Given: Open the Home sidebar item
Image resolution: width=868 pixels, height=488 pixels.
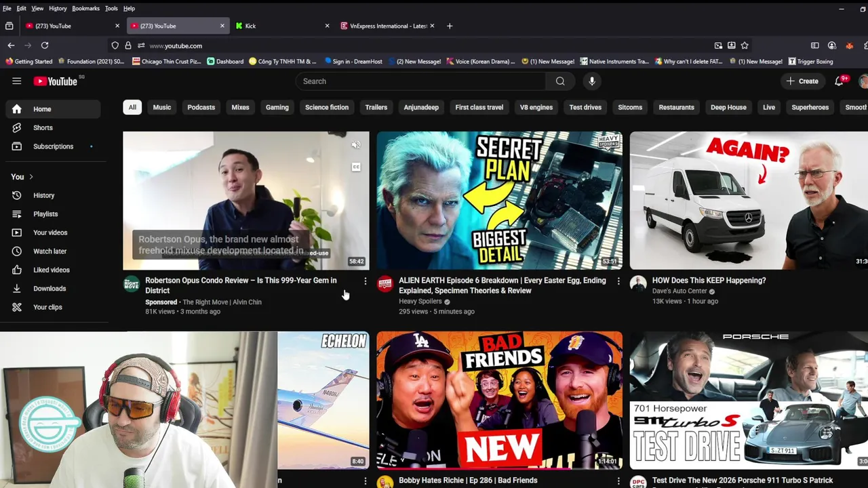Looking at the screenshot, I should (53, 109).
